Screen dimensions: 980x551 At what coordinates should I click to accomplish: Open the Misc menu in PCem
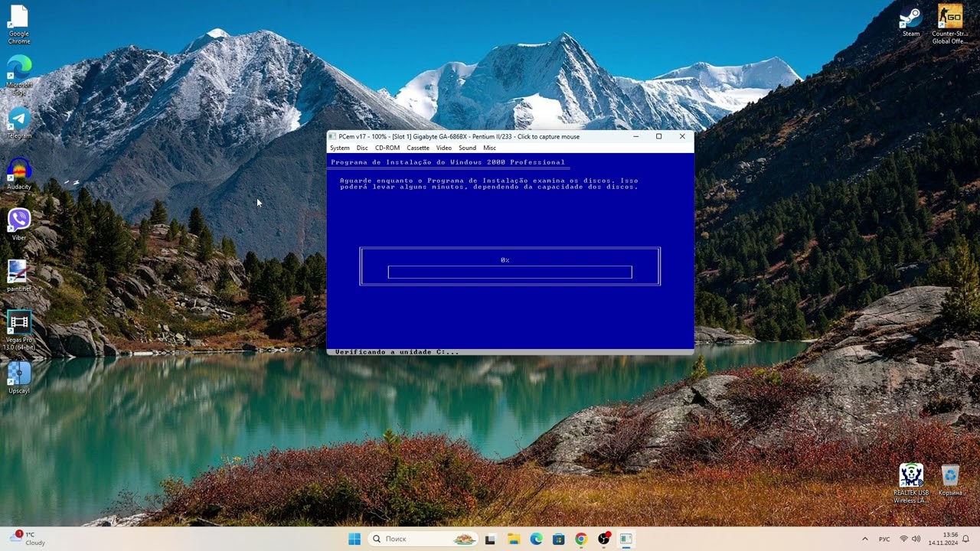tap(489, 148)
